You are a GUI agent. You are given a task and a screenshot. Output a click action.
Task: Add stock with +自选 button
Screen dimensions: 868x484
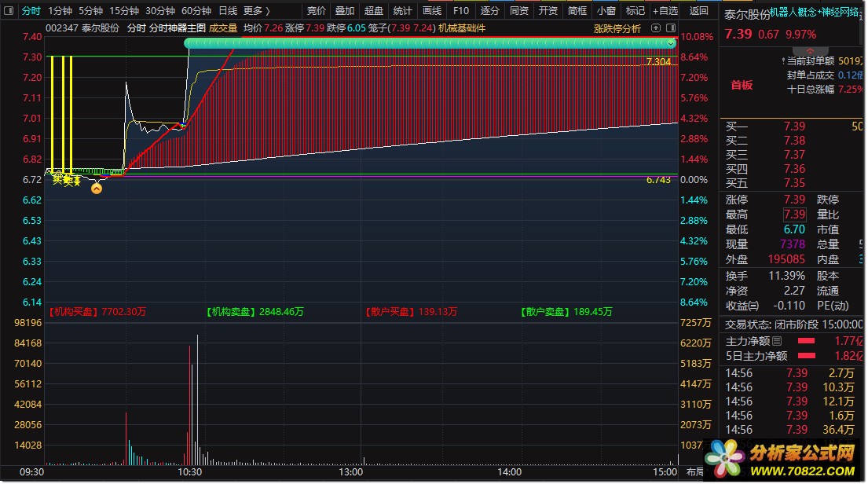665,10
